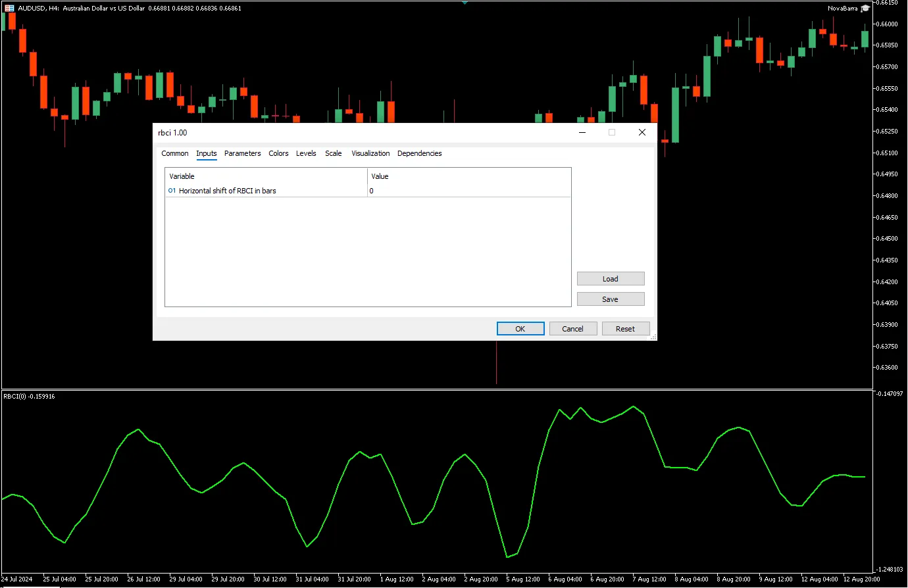This screenshot has width=908, height=588.
Task: Click the chart symbol icon beside AUDUSD
Action: 9,9
